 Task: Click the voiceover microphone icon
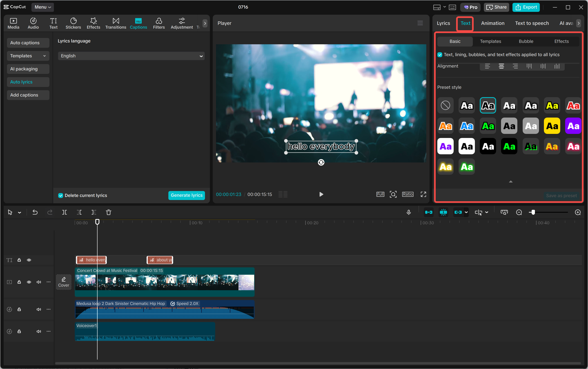[408, 212]
